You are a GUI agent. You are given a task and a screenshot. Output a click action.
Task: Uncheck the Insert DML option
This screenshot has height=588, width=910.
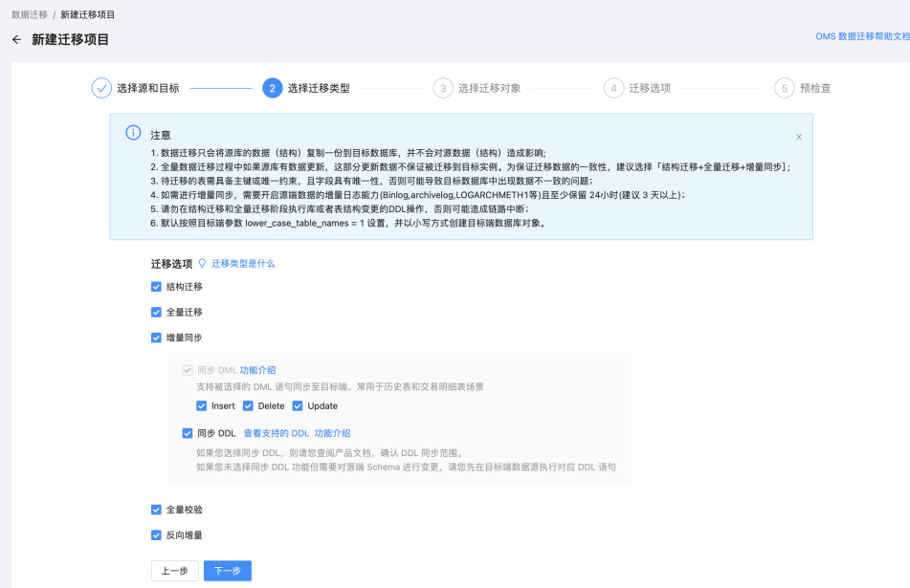click(201, 406)
